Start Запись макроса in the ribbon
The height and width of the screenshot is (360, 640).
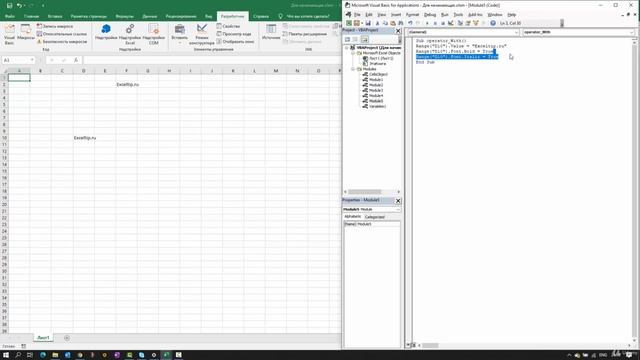55,26
